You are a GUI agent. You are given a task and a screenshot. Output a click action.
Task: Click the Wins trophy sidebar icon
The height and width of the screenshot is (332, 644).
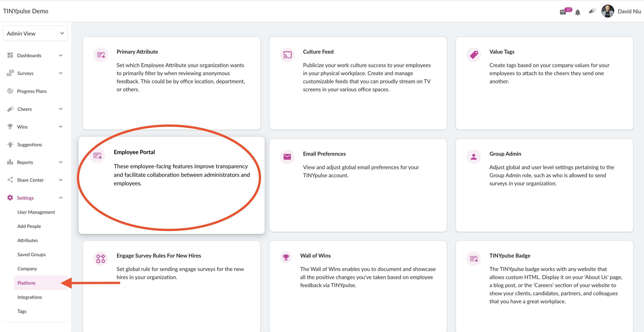click(10, 127)
